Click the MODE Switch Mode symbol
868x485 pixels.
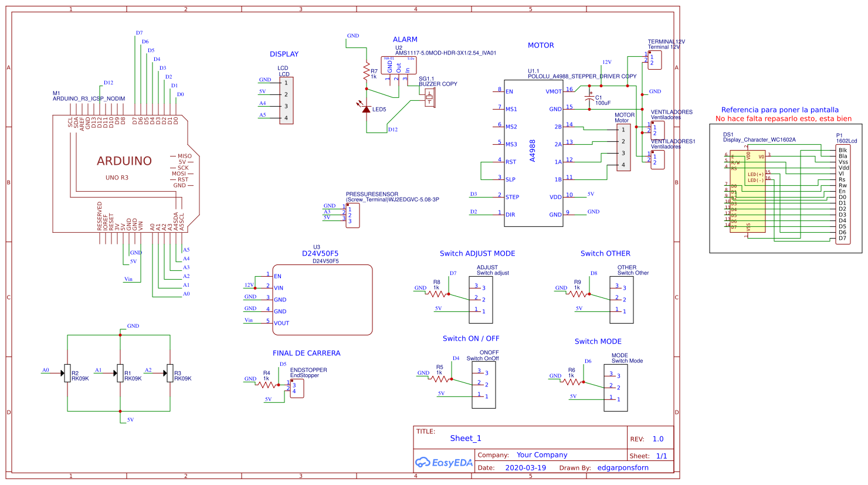[615, 387]
